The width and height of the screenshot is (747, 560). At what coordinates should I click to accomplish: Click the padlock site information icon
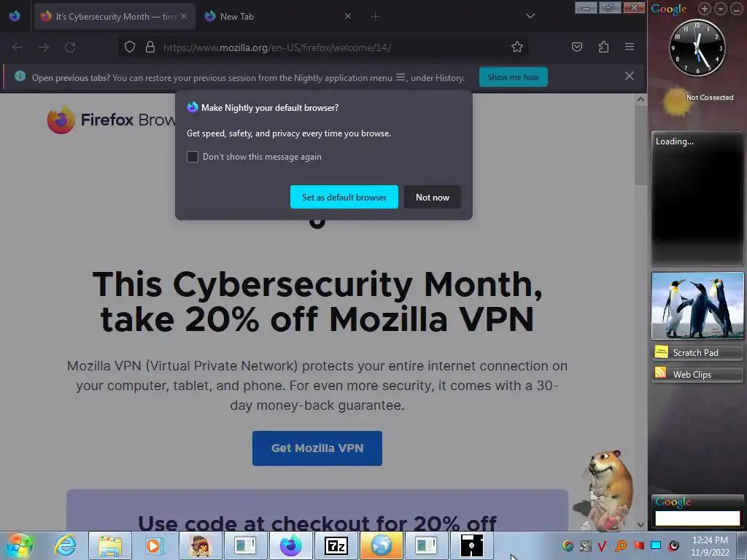[x=150, y=47]
